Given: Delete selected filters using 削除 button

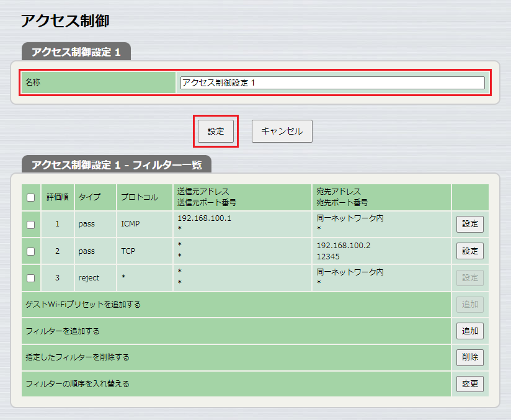Looking at the screenshot, I should pyautogui.click(x=469, y=357).
